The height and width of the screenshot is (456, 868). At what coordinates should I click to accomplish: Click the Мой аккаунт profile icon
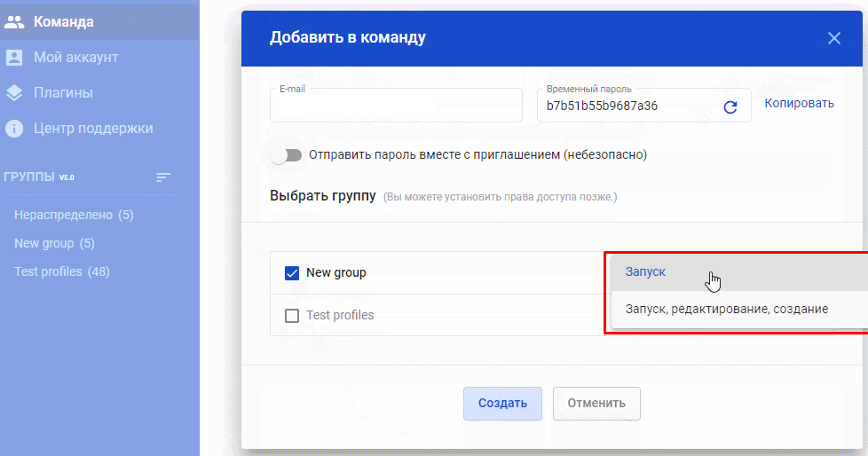[x=14, y=58]
